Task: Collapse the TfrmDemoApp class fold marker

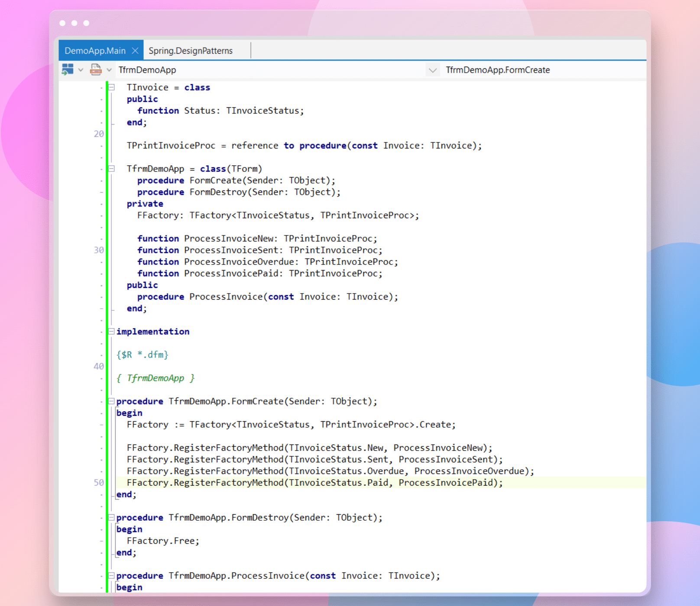Action: pyautogui.click(x=111, y=168)
